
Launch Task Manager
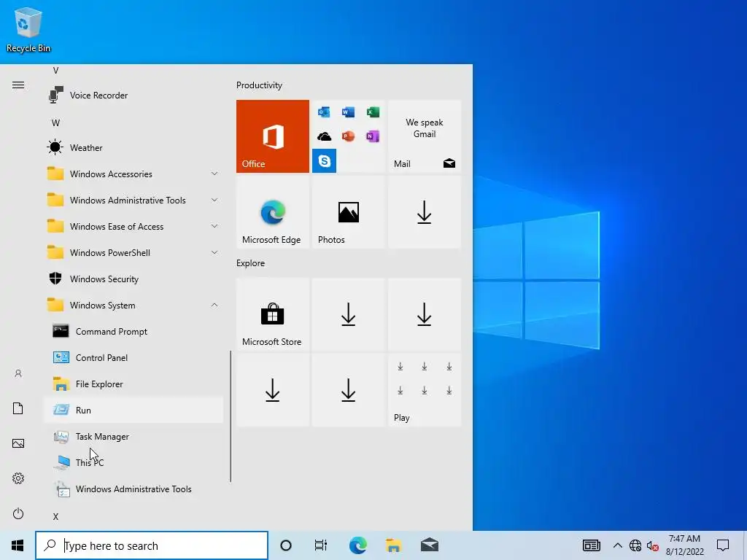point(133,436)
